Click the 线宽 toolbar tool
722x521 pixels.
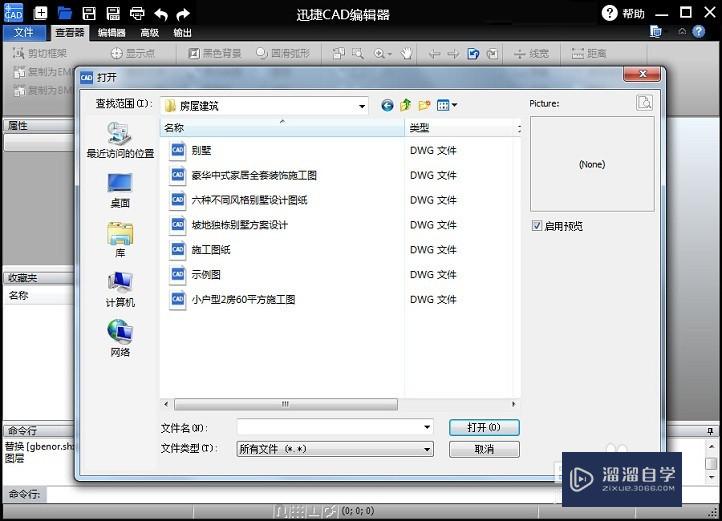pos(531,53)
